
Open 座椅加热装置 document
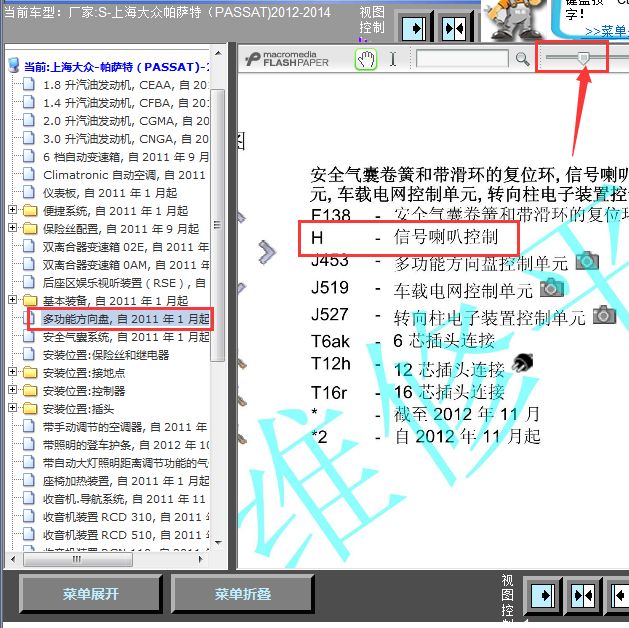click(126, 481)
